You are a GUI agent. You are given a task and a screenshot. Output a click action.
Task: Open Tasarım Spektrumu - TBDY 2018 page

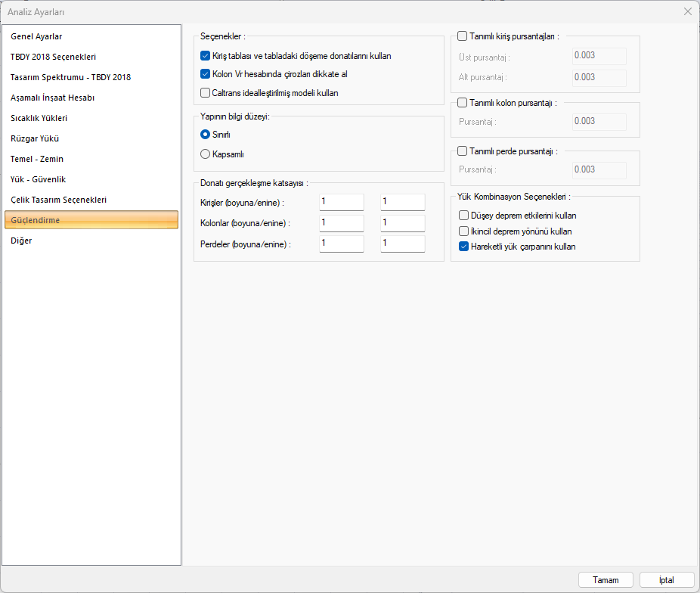pos(91,77)
